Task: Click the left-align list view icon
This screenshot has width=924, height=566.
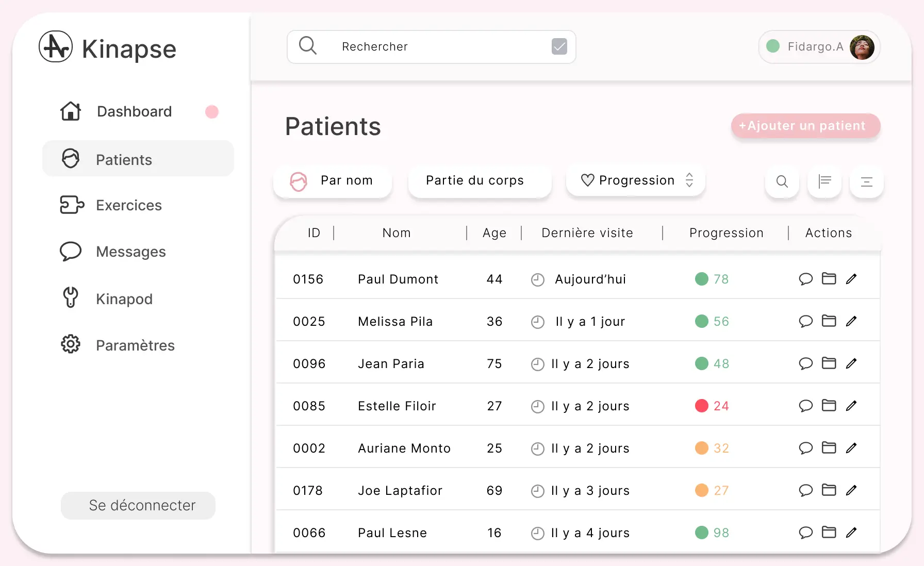Action: [x=824, y=181]
